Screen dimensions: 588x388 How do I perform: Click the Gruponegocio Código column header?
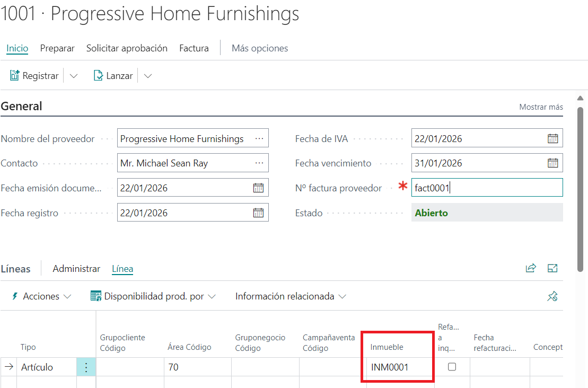[260, 342]
